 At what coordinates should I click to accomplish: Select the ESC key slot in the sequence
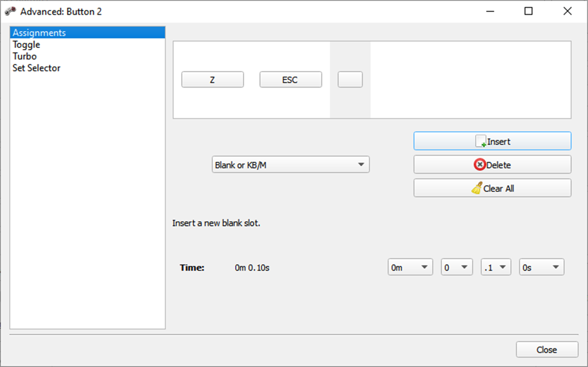pyautogui.click(x=290, y=79)
